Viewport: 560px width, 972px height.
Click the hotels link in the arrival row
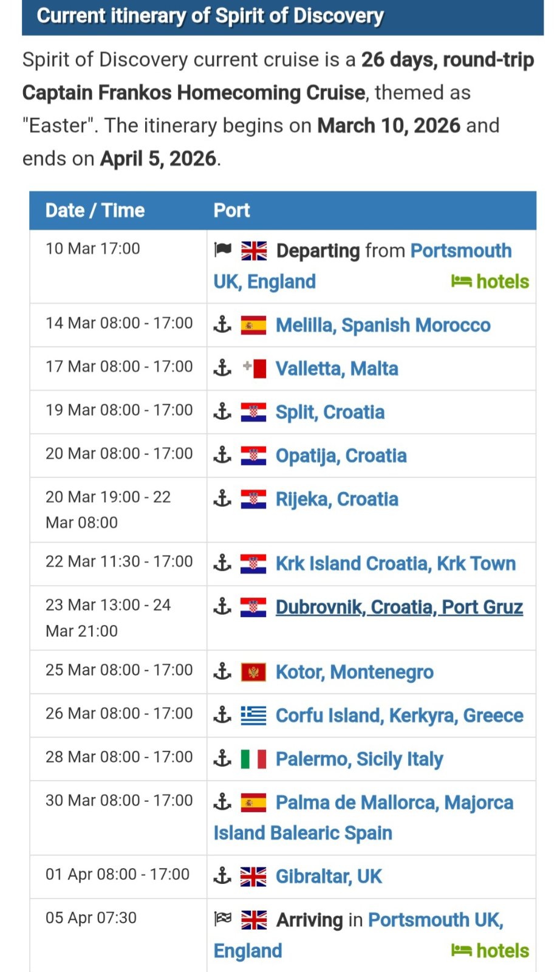490,951
